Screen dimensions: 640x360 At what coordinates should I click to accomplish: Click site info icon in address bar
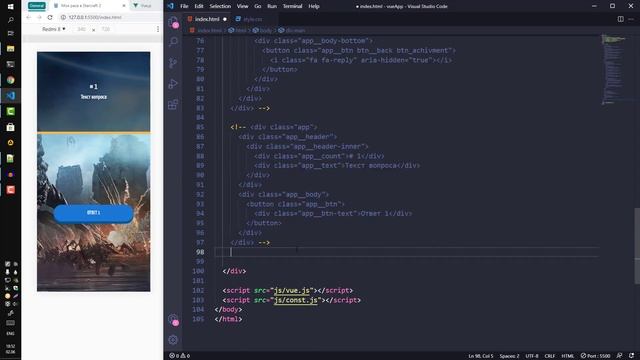point(63,18)
